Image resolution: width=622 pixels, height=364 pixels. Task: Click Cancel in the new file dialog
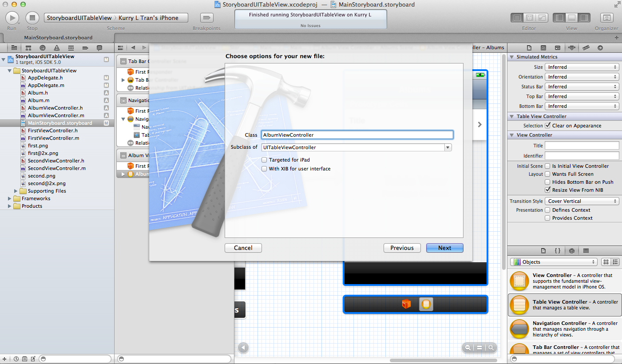tap(243, 248)
